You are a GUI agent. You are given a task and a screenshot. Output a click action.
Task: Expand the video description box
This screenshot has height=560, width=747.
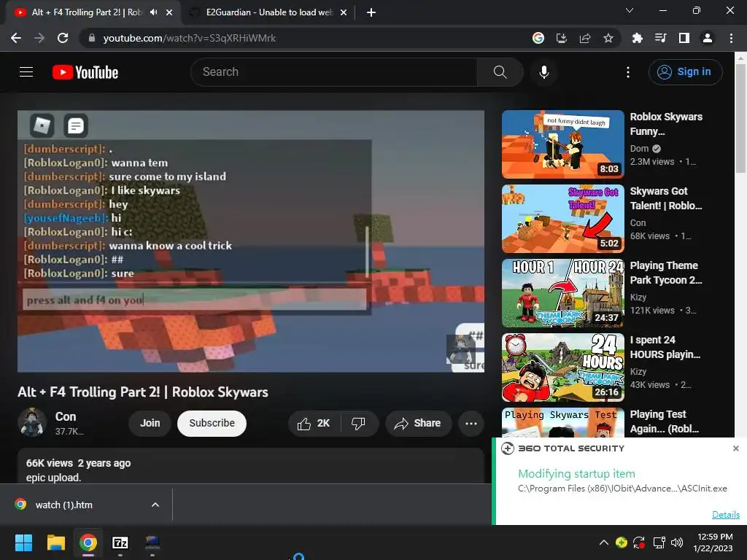click(x=251, y=467)
